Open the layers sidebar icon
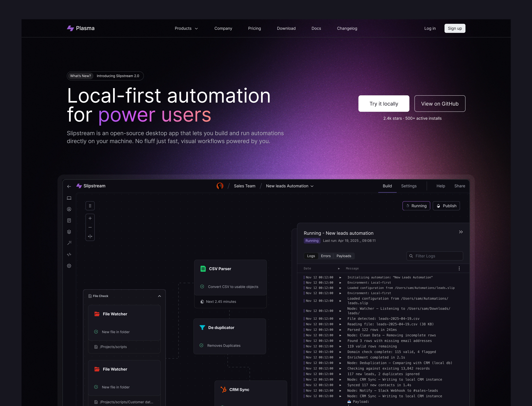The image size is (532, 406). point(69,232)
